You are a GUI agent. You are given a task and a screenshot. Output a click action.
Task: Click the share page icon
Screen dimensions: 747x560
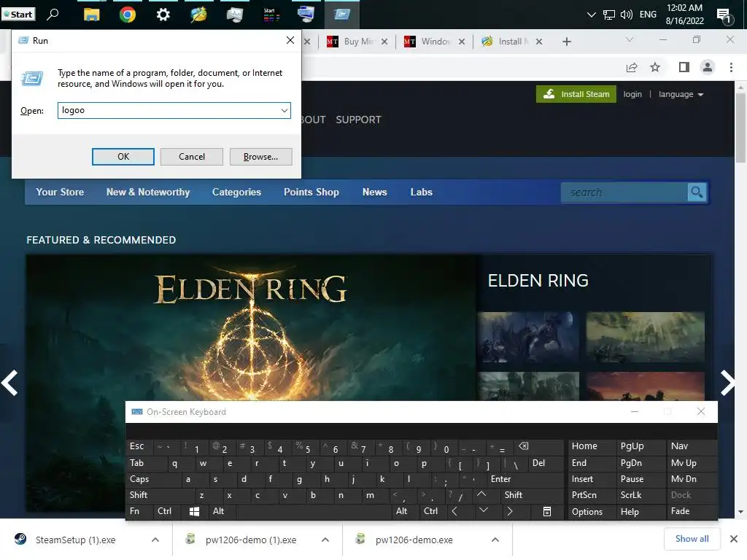tap(632, 68)
